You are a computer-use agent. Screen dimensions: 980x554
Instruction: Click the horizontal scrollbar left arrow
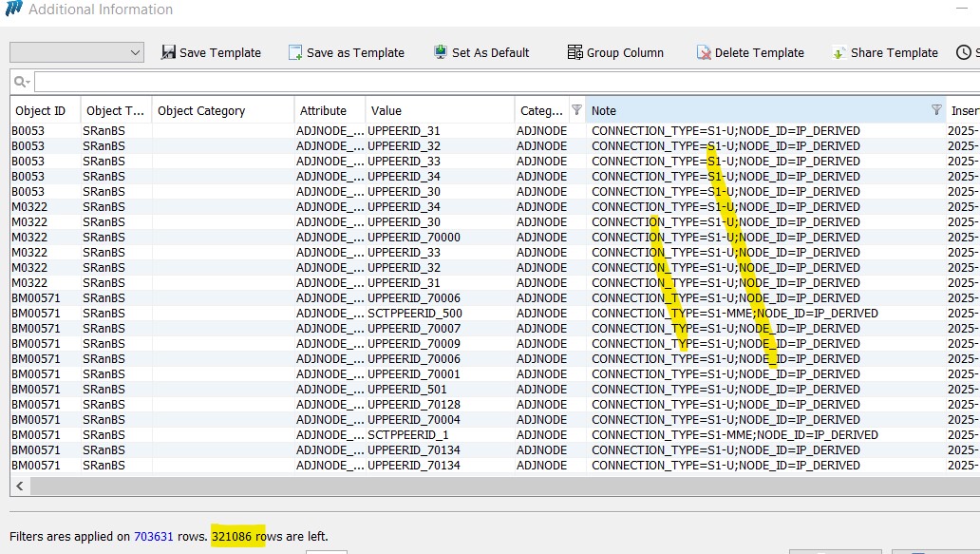click(x=20, y=487)
